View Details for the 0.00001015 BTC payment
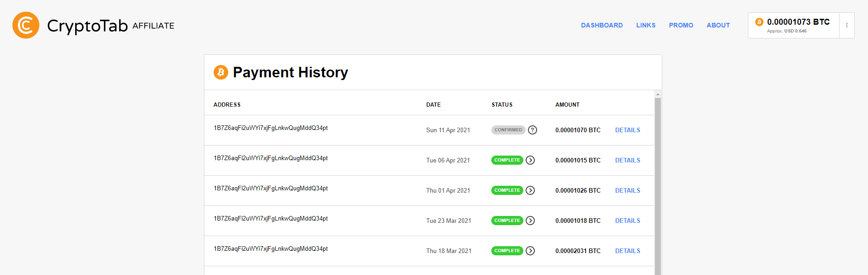 pos(627,160)
